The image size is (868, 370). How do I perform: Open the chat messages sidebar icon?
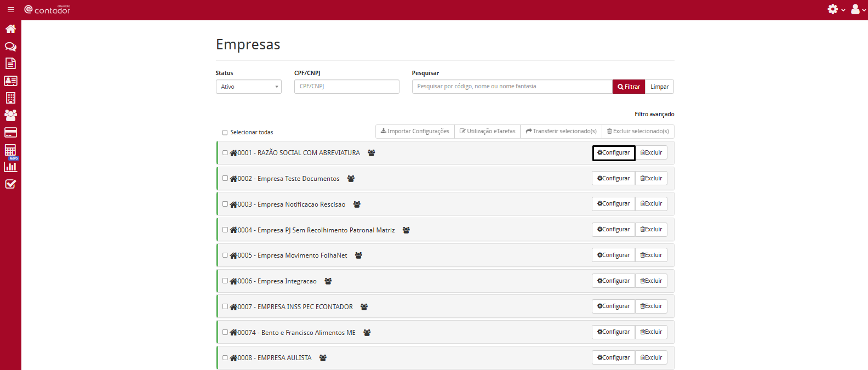coord(10,47)
